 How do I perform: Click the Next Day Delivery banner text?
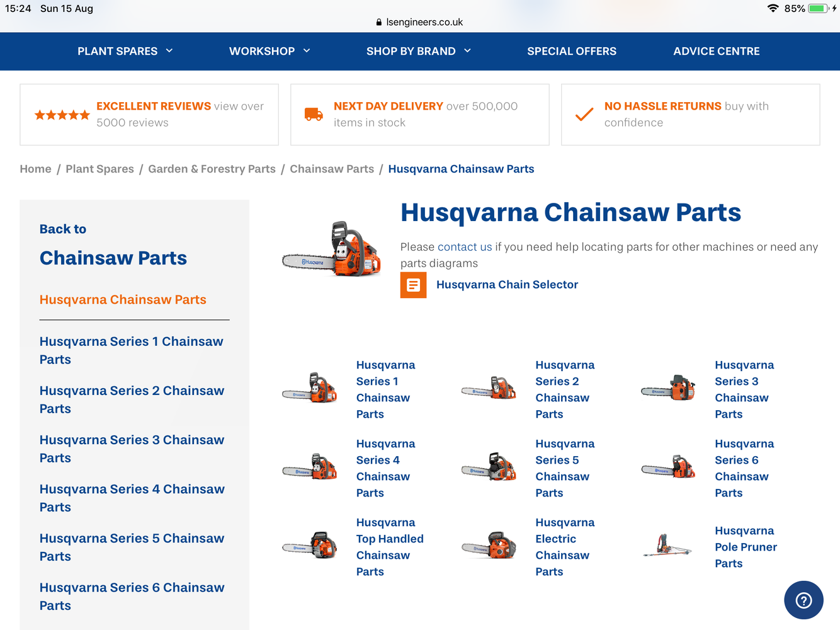click(x=426, y=115)
